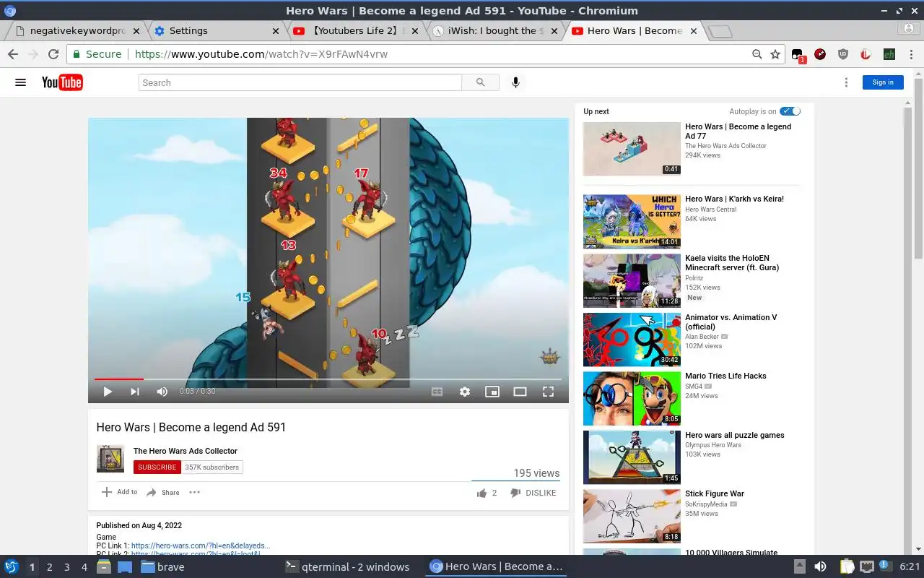This screenshot has width=924, height=578.
Task: Open the taskbar application menu icon
Action: [x=11, y=567]
